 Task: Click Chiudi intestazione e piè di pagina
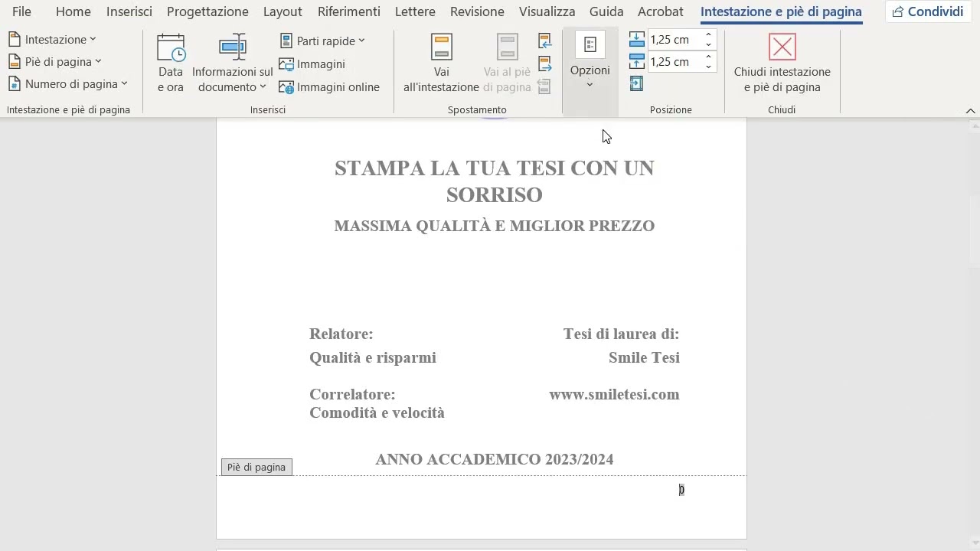click(x=782, y=64)
